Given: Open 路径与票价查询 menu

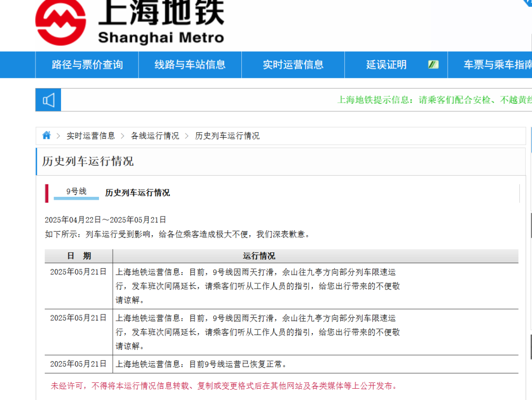Looking at the screenshot, I should pos(87,65).
